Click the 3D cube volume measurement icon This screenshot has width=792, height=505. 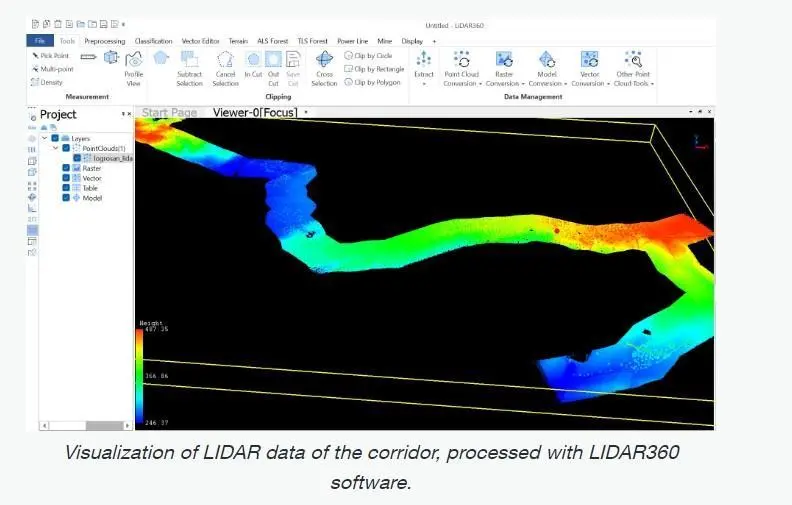(x=111, y=58)
